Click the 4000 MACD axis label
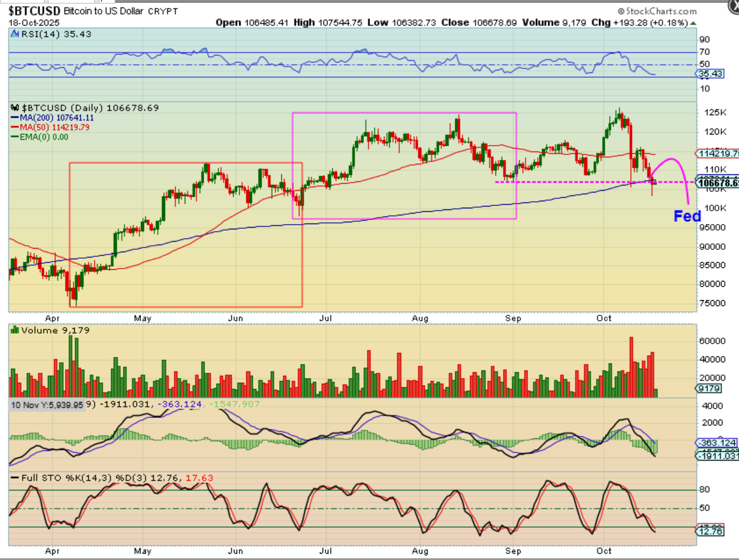739x560 pixels. [x=713, y=406]
